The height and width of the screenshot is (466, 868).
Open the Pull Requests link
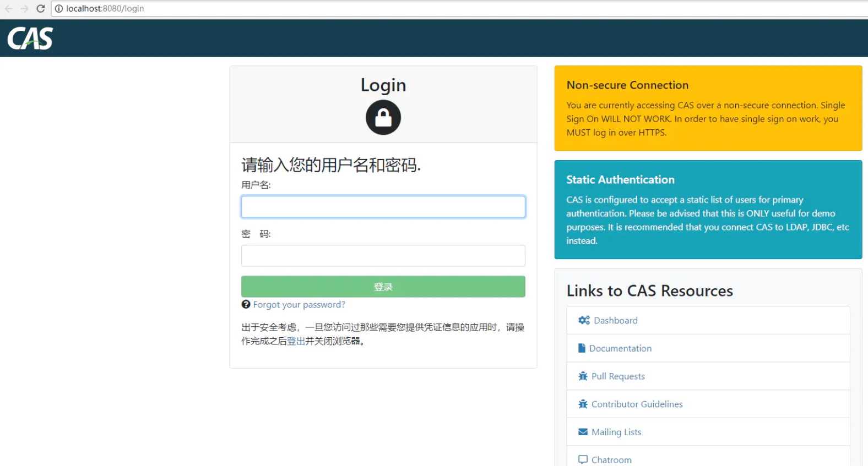point(618,376)
